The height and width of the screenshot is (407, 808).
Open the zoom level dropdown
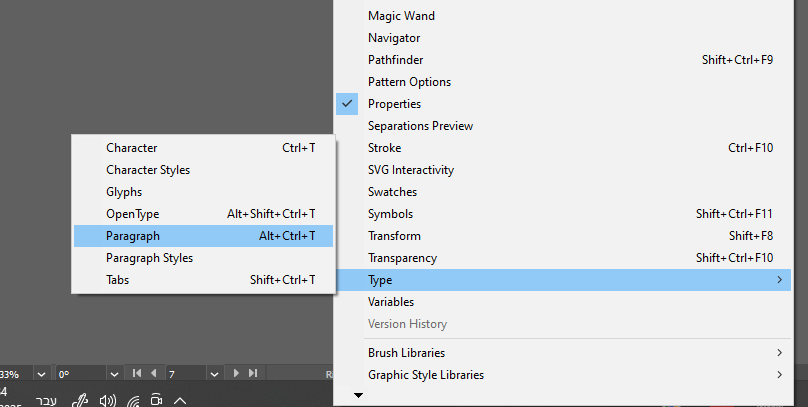point(41,373)
